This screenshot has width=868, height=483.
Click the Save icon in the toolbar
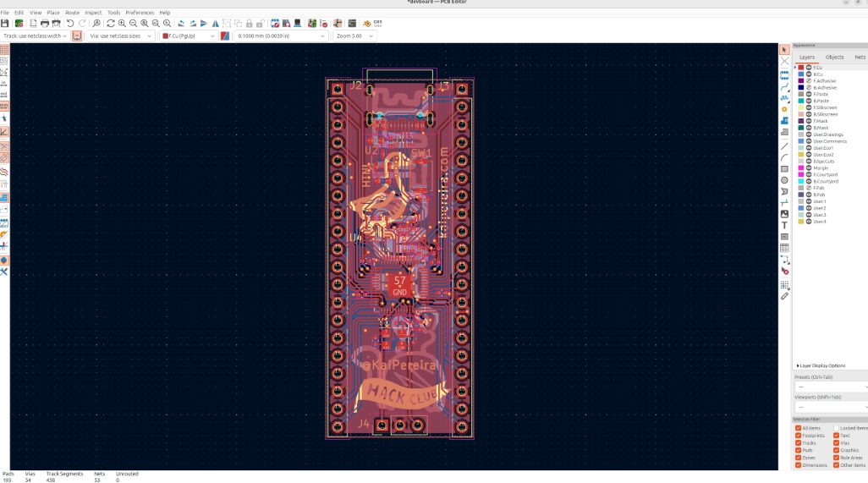(5, 24)
